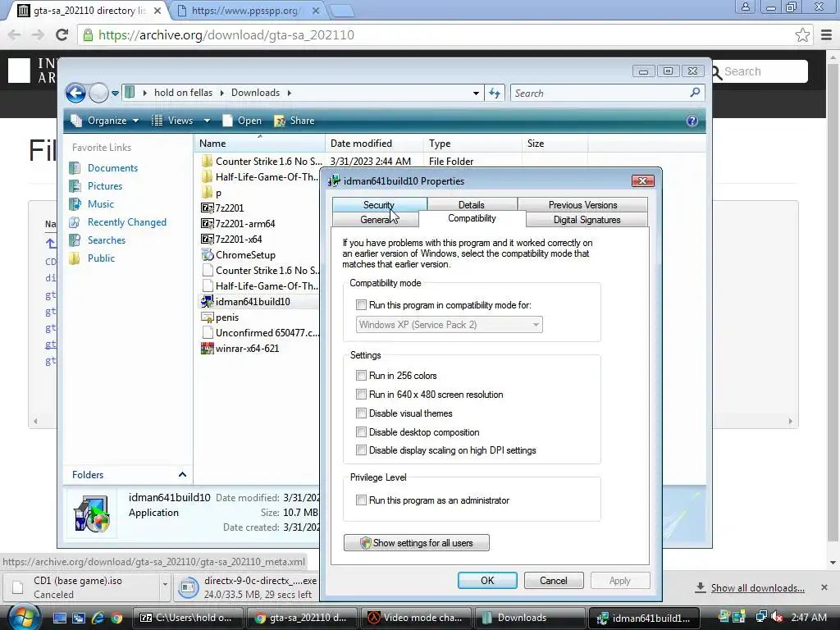Switch to the Previous Versions tab
Image resolution: width=840 pixels, height=630 pixels.
(x=583, y=204)
